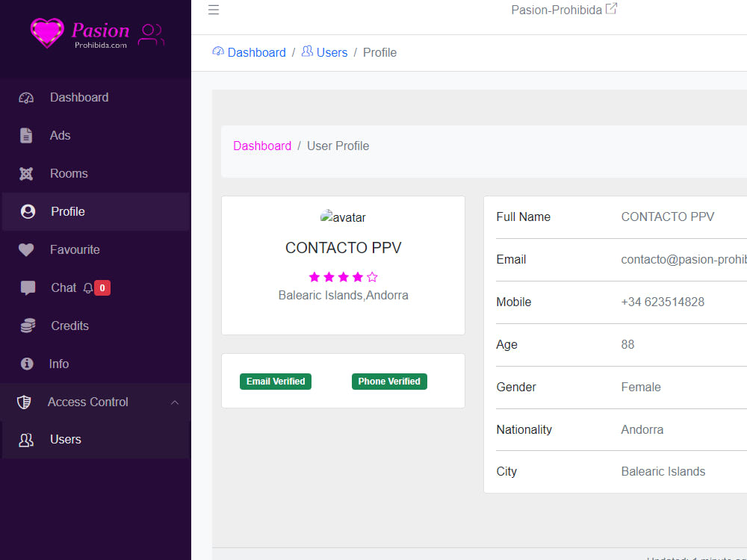Collapse the Access Control chevron

(x=175, y=402)
